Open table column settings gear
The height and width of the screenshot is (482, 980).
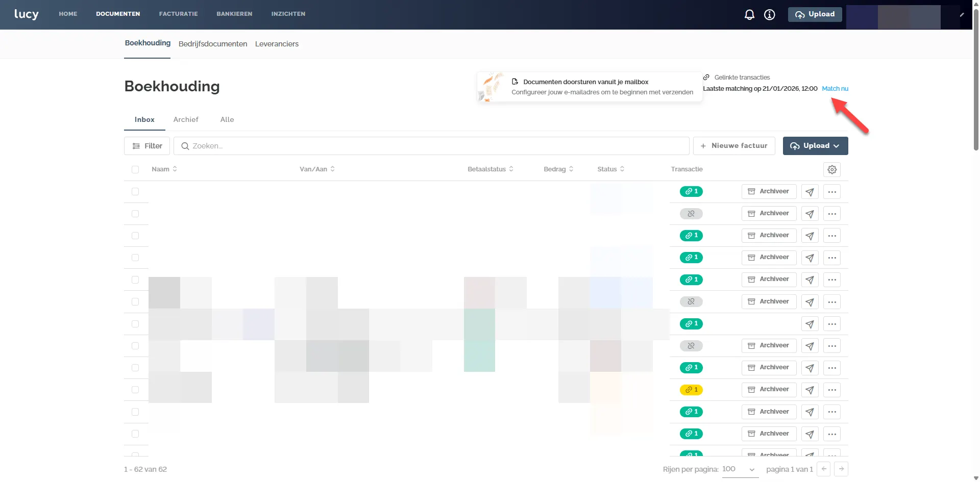tap(832, 169)
